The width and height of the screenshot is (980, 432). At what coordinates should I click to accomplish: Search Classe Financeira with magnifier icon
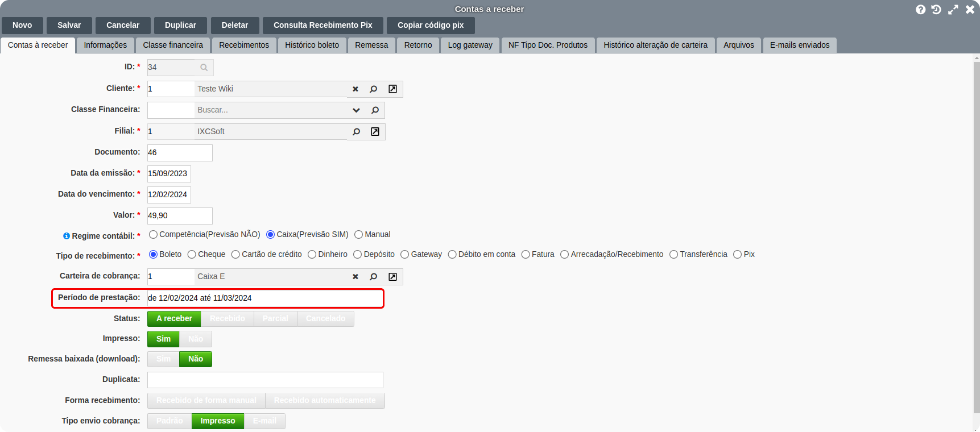point(375,110)
